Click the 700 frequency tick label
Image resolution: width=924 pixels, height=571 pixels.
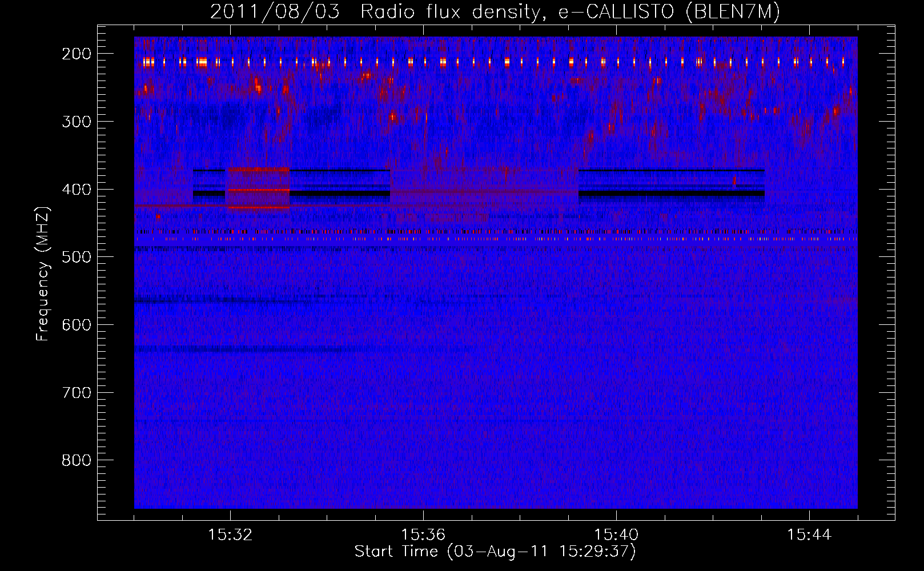[76, 392]
